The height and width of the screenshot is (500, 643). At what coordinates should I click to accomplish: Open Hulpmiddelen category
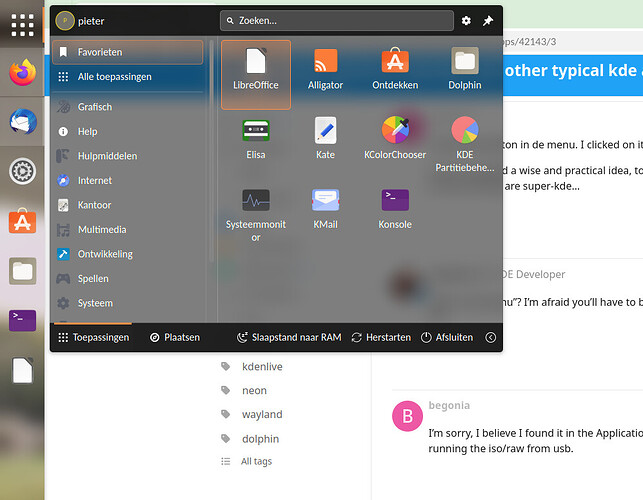click(128, 156)
